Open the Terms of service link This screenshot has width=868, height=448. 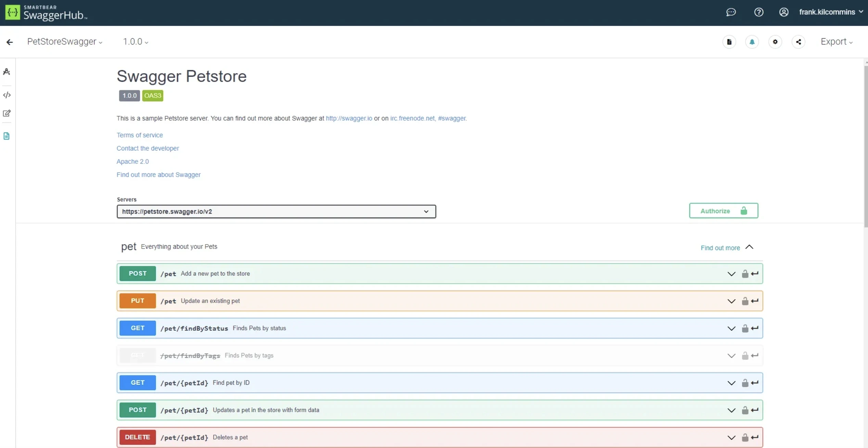[139, 135]
